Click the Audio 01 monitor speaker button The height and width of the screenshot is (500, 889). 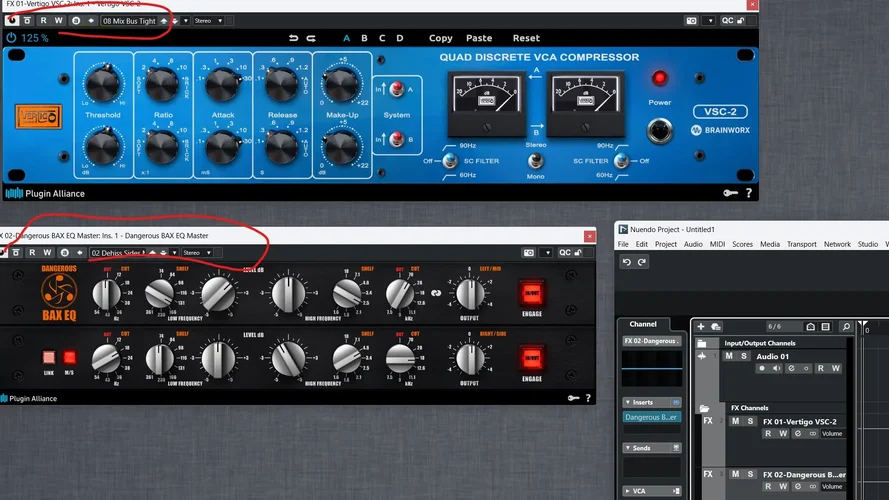(x=777, y=368)
